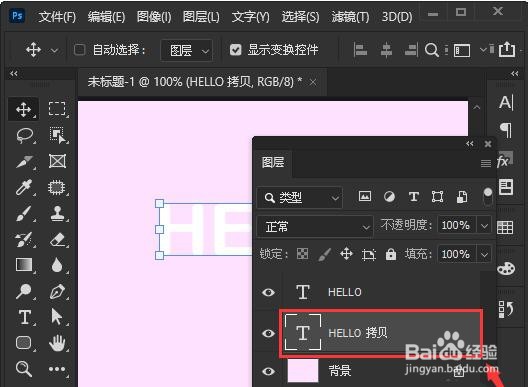Open the History panel icon

[x=506, y=309]
